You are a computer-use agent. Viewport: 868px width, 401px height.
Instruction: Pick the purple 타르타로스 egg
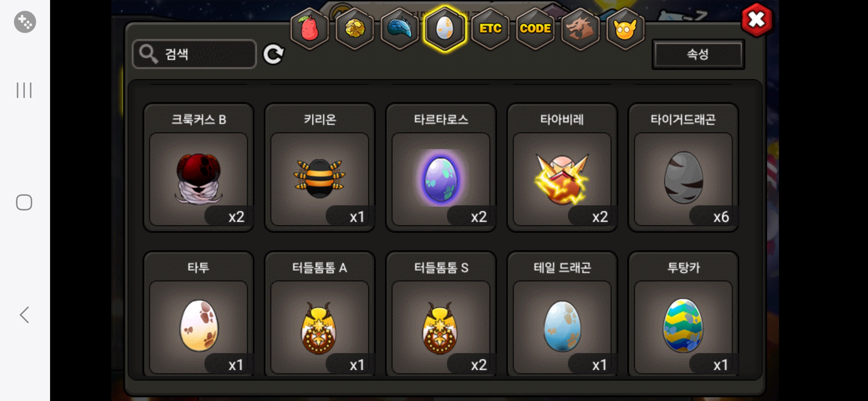pyautogui.click(x=441, y=167)
